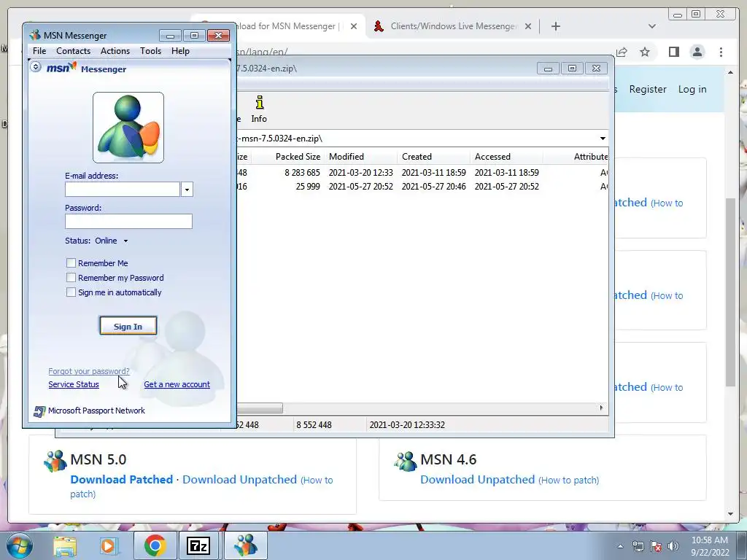Open the network tray icon
The width and height of the screenshot is (747, 560).
tap(638, 546)
